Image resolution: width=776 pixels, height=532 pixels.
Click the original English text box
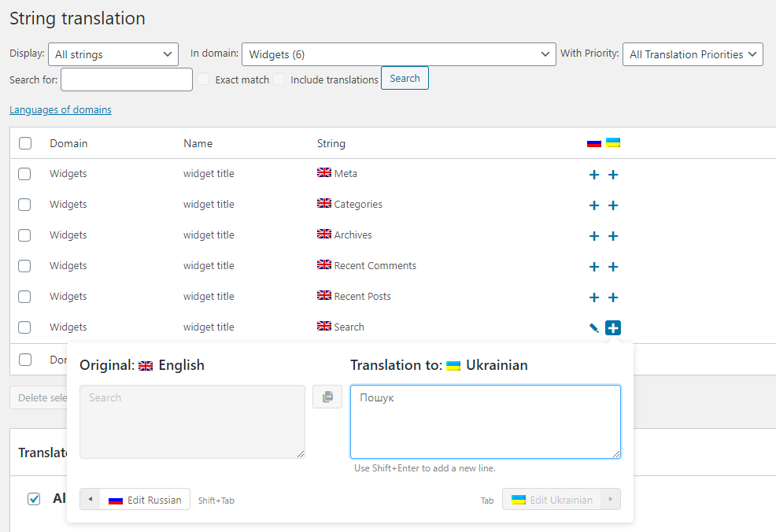192,422
